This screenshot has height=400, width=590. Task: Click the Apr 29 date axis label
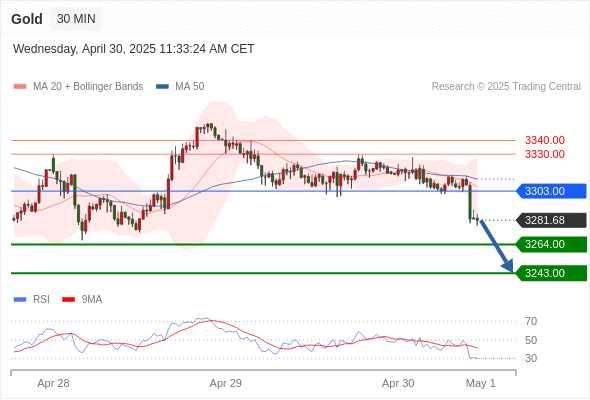click(225, 383)
